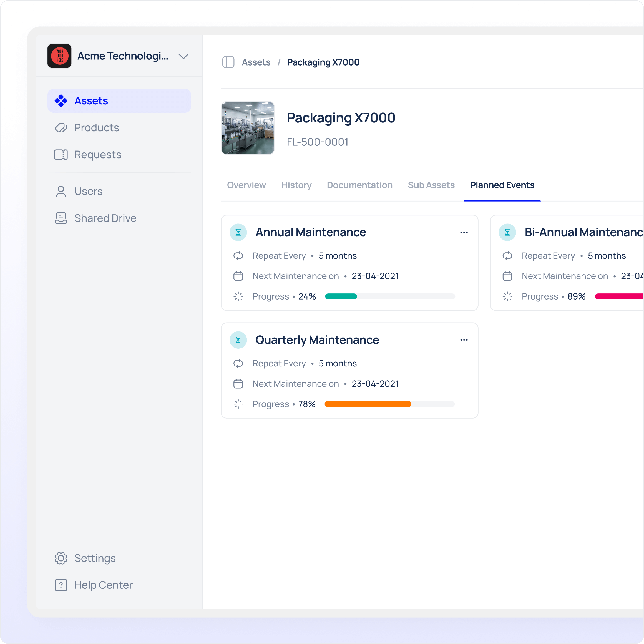The image size is (644, 644).
Task: Click the Quarterly Maintenance orange progress bar
Action: [368, 404]
